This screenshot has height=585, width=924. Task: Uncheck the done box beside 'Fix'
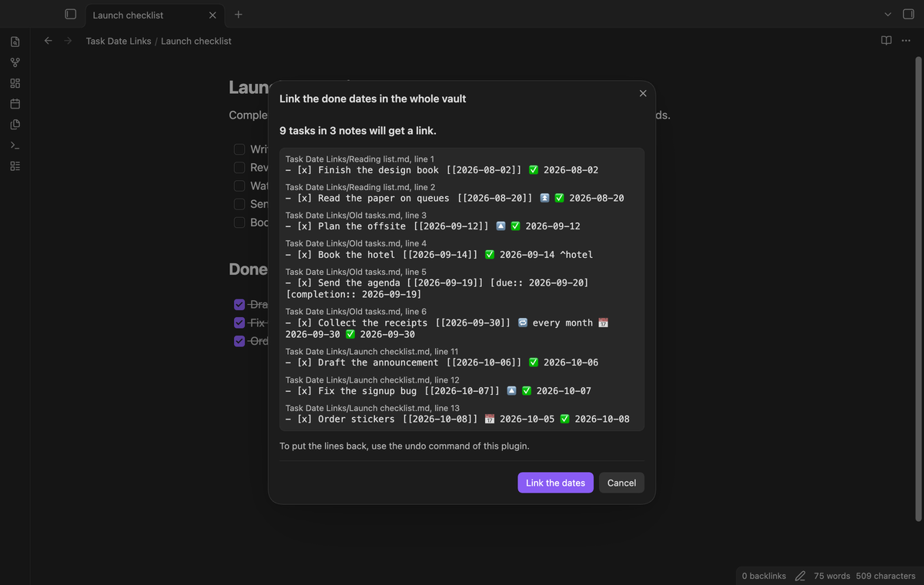[239, 323]
